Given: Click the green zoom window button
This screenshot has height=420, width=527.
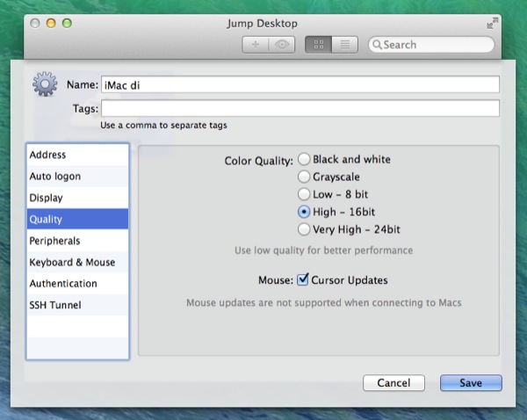Looking at the screenshot, I should click(68, 23).
